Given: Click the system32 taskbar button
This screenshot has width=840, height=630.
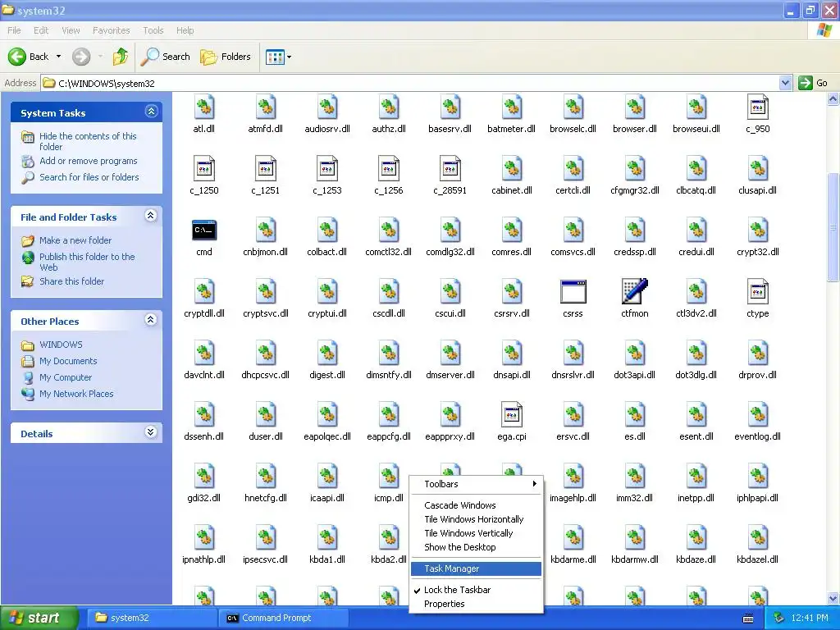Looking at the screenshot, I should (x=152, y=618).
